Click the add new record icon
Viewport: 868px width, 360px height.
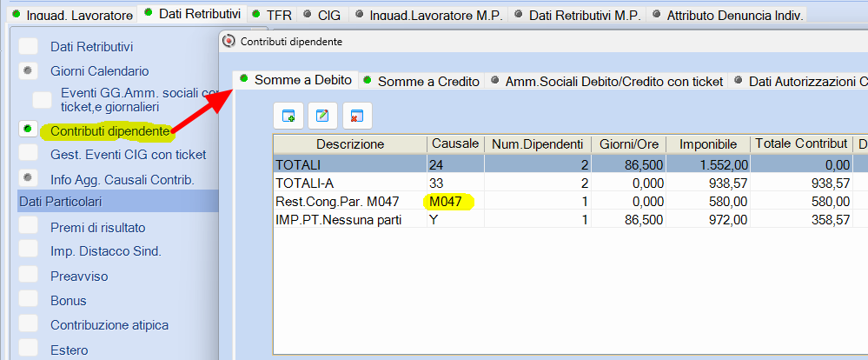pyautogui.click(x=288, y=116)
